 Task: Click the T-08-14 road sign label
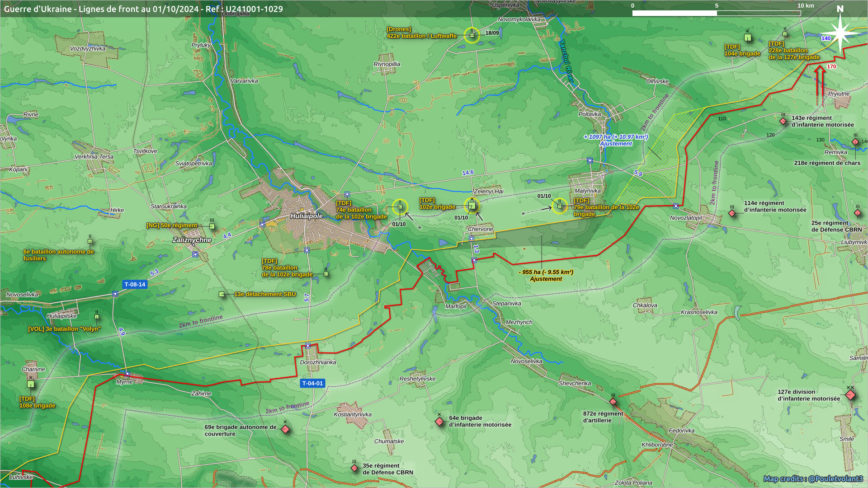[135, 284]
